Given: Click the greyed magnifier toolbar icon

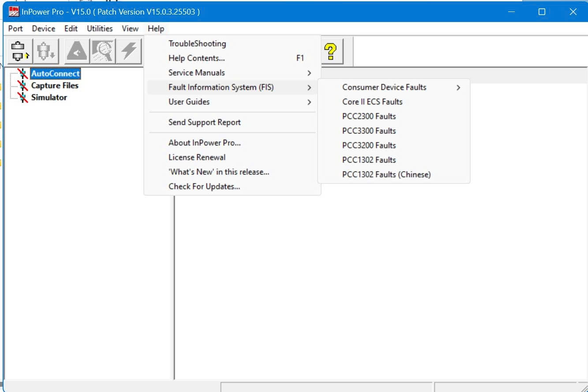Looking at the screenshot, I should point(103,51).
